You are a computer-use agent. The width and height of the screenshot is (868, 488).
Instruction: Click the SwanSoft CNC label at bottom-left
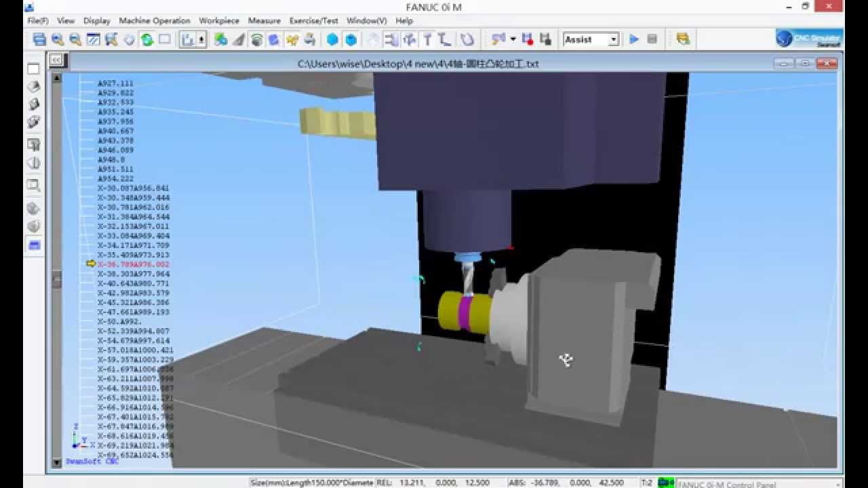point(92,462)
